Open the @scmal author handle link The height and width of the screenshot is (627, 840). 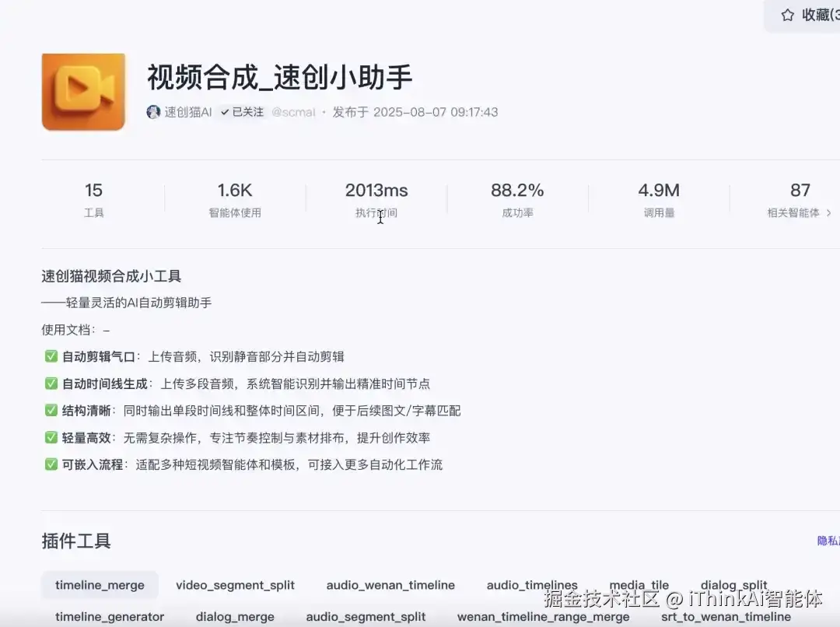pyautogui.click(x=293, y=112)
